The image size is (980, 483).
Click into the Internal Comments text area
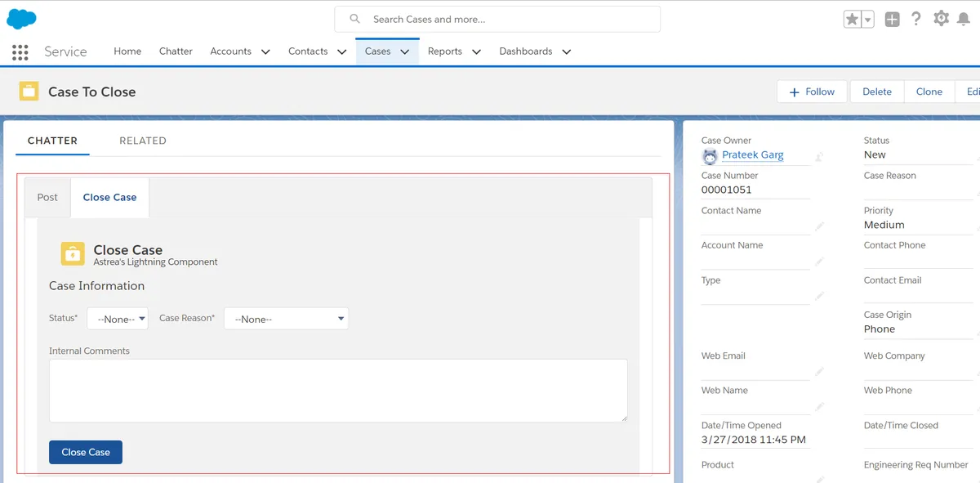338,391
